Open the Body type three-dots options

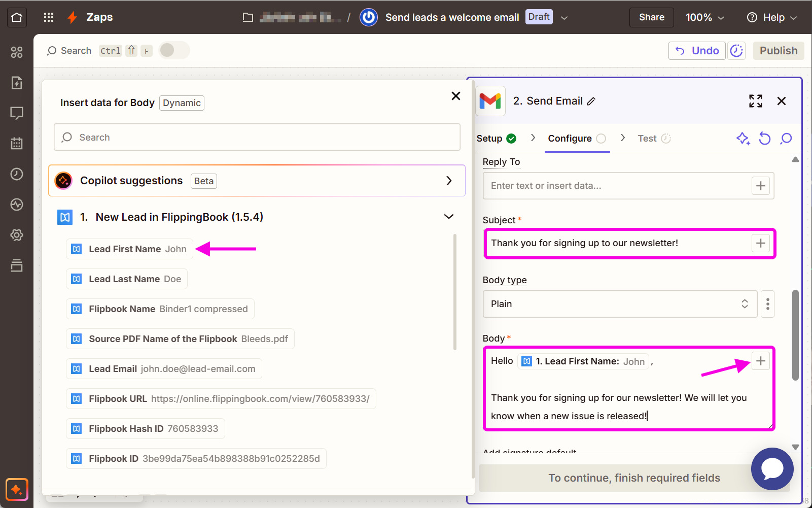click(x=768, y=304)
